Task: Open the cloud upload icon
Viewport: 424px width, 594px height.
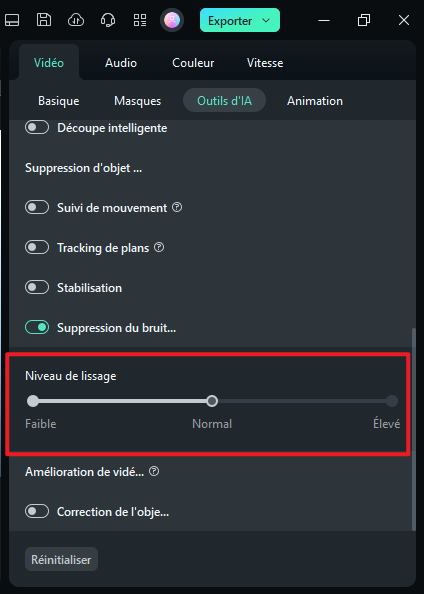Action: click(x=76, y=20)
